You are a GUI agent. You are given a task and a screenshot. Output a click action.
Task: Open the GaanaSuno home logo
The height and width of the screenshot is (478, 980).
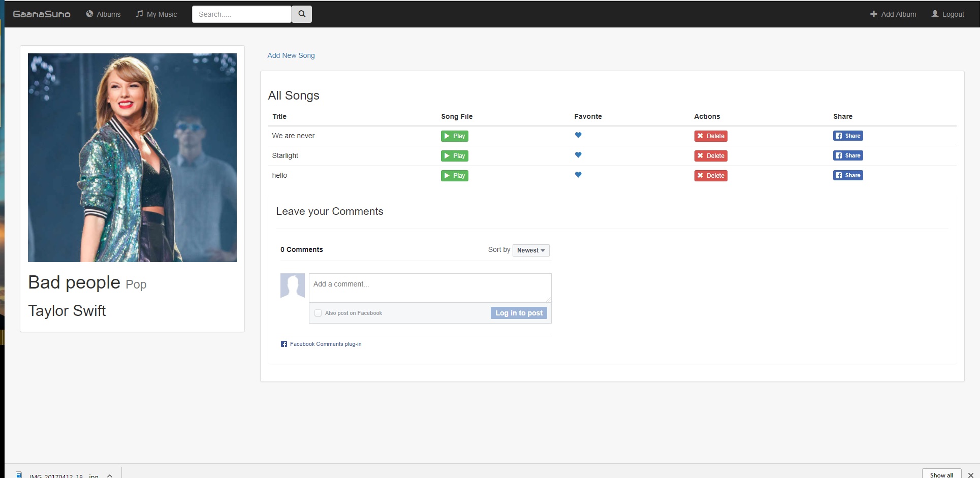tap(42, 14)
